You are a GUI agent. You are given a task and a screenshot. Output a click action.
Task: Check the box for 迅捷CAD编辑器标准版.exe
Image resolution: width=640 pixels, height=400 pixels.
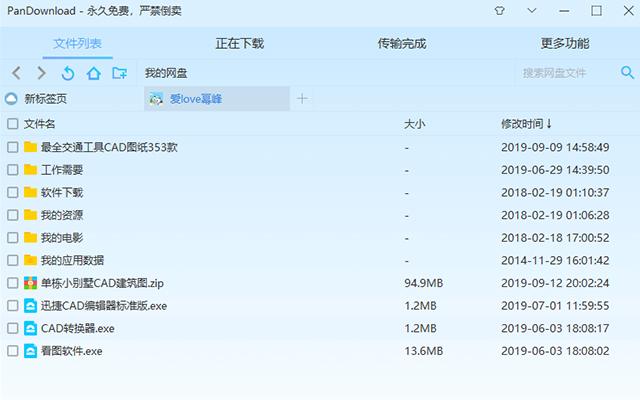(13, 305)
